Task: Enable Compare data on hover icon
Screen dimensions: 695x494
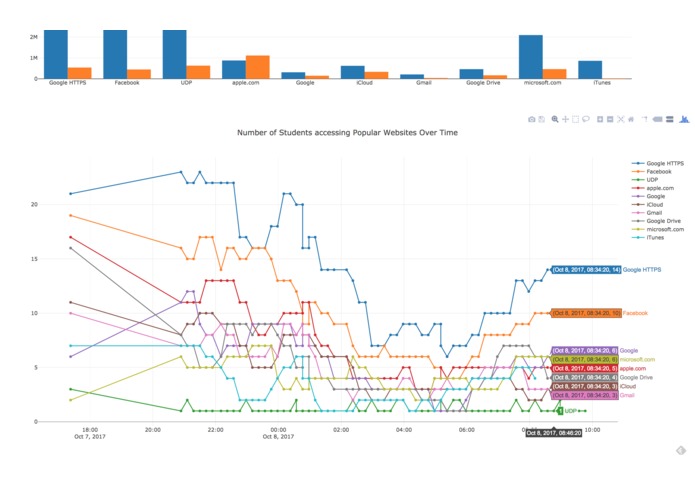Action: click(x=670, y=119)
